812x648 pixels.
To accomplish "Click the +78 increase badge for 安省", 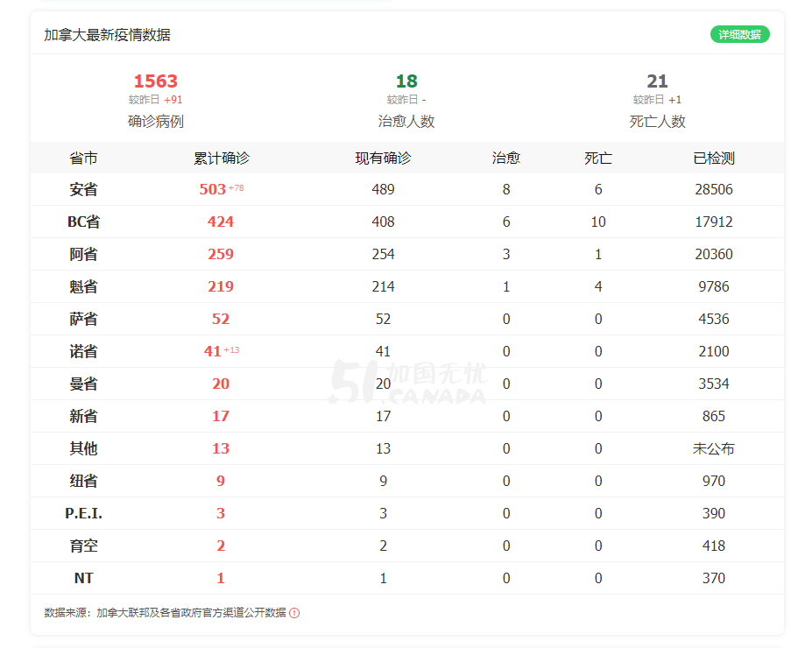I will pyautogui.click(x=237, y=188).
